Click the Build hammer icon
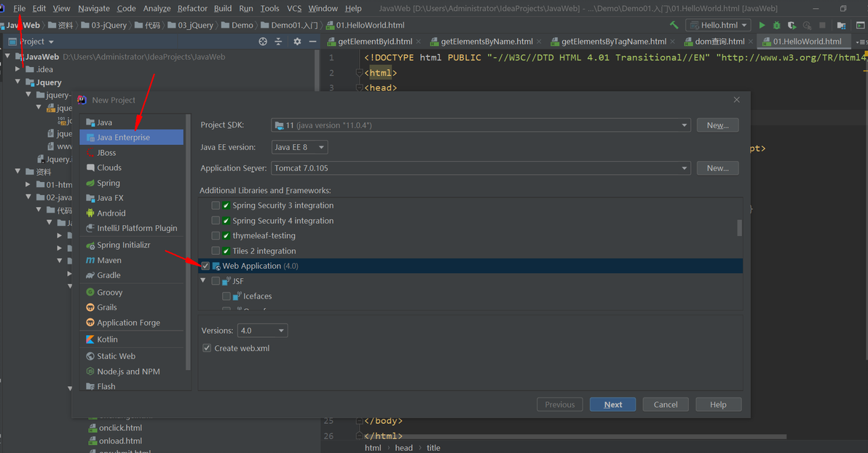This screenshot has width=868, height=453. [674, 25]
